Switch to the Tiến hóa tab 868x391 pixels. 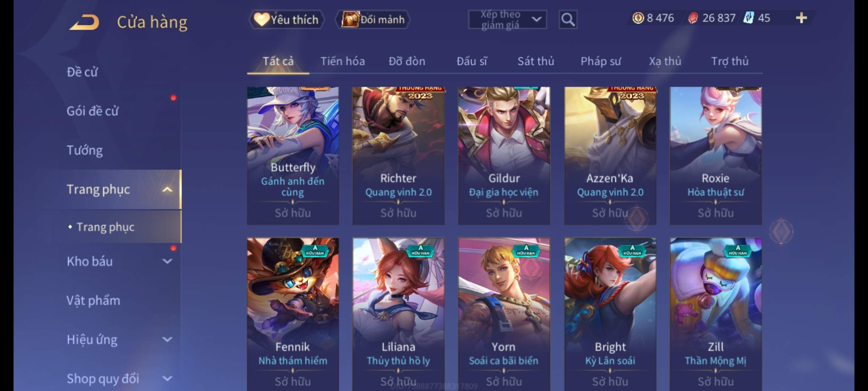(342, 61)
